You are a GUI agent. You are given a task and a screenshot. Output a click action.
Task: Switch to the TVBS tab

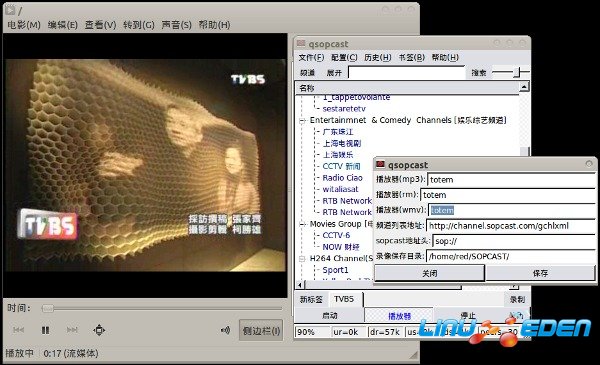[x=344, y=299]
